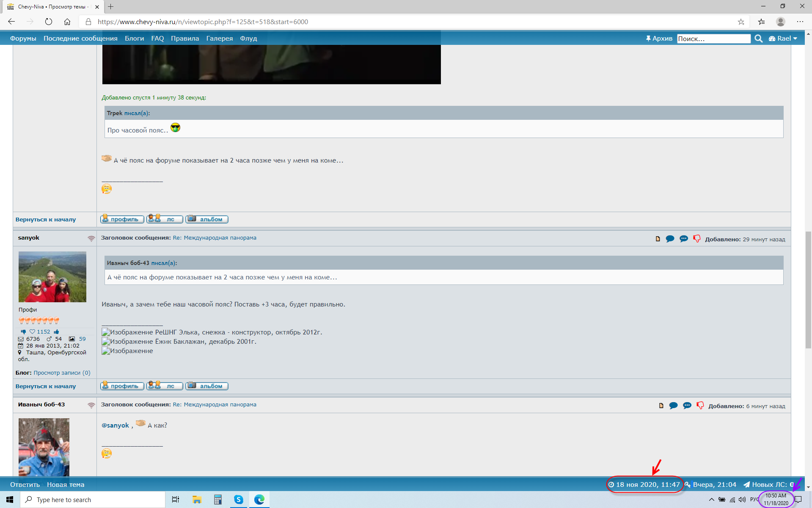Click Вернуться к началу below sanyok's post
The width and height of the screenshot is (812, 508).
[x=46, y=386]
